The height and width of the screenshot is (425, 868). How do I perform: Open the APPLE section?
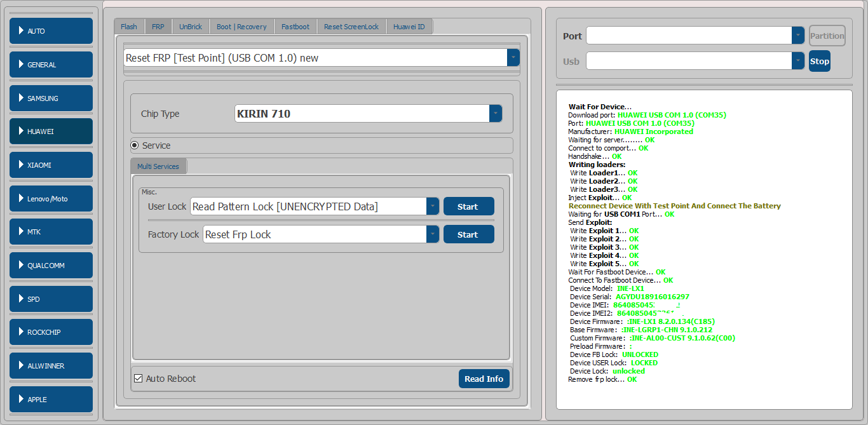[x=51, y=400]
